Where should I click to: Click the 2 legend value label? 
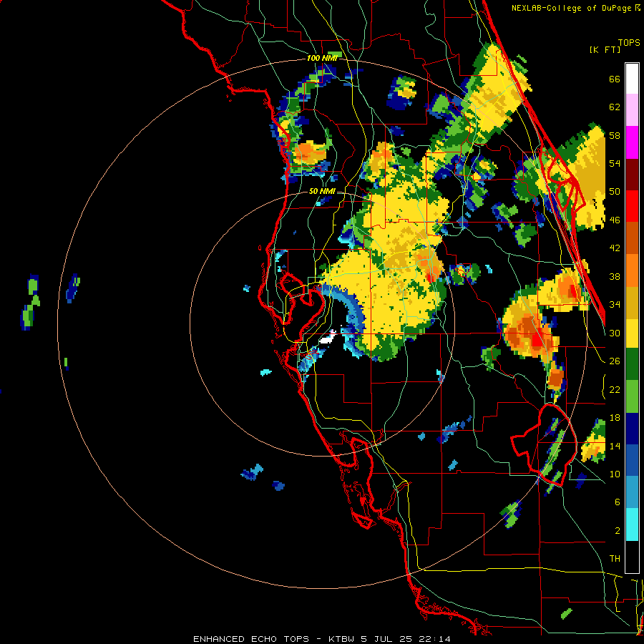point(617,531)
